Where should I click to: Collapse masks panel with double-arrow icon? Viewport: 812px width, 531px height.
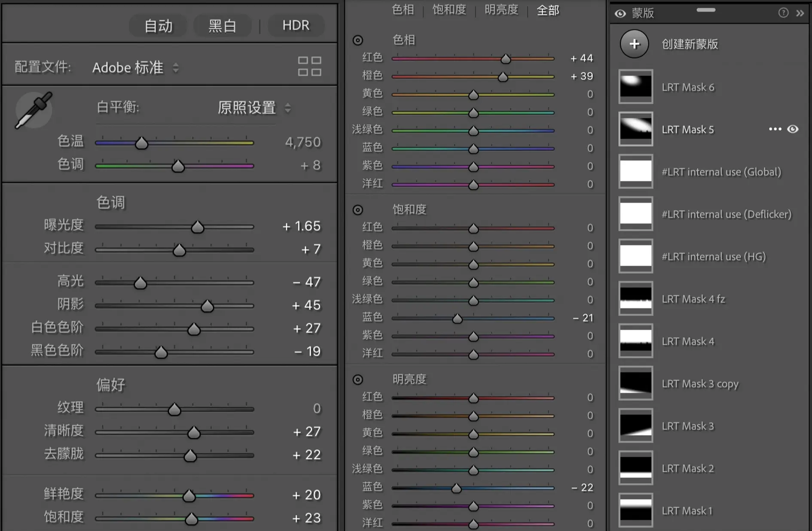click(800, 13)
